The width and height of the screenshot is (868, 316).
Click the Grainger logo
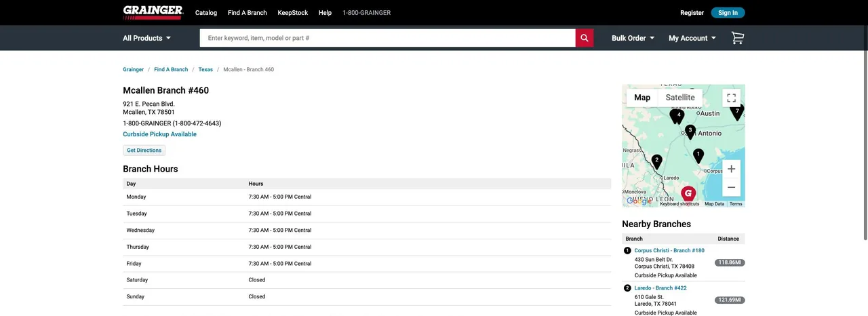153,12
